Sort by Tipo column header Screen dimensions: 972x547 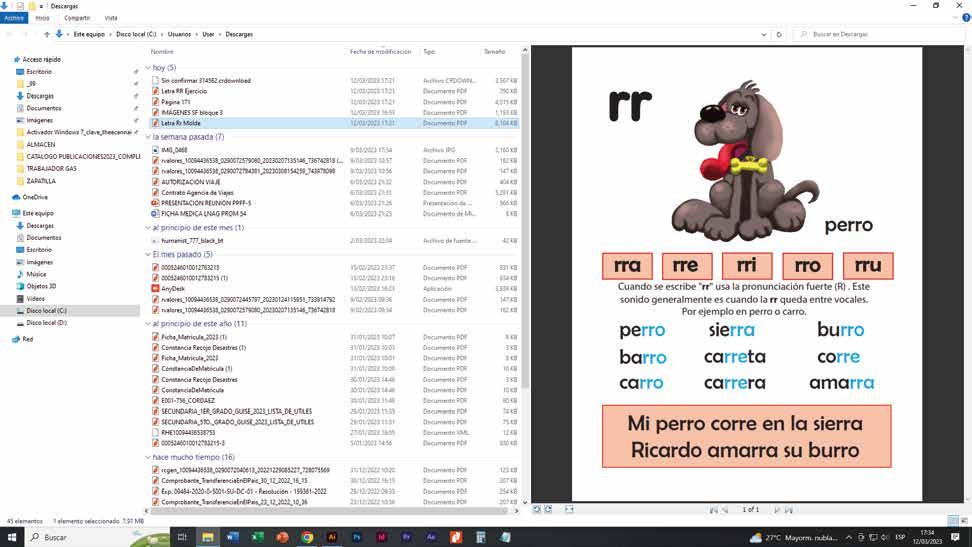coord(429,51)
